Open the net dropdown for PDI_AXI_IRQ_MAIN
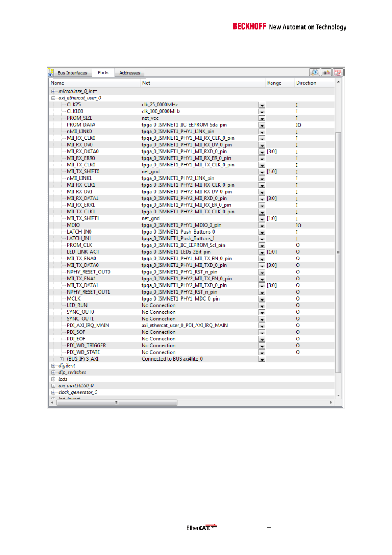 262,326
